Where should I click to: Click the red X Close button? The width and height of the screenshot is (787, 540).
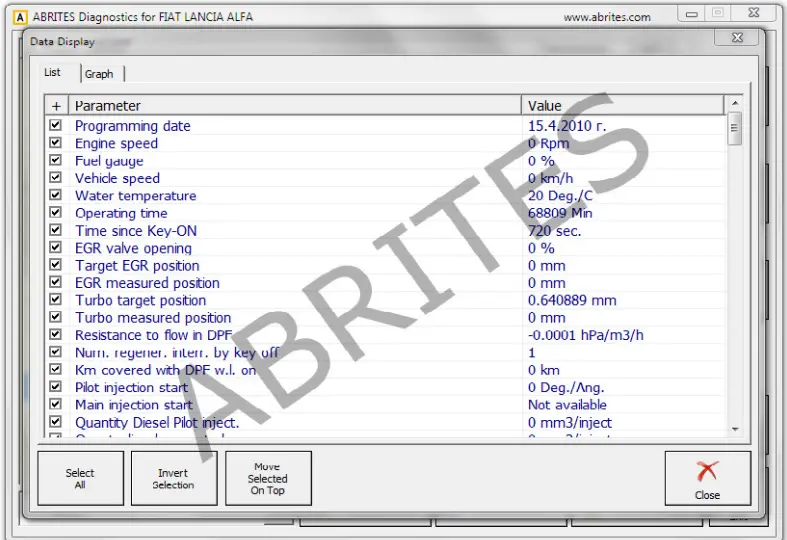[708, 478]
